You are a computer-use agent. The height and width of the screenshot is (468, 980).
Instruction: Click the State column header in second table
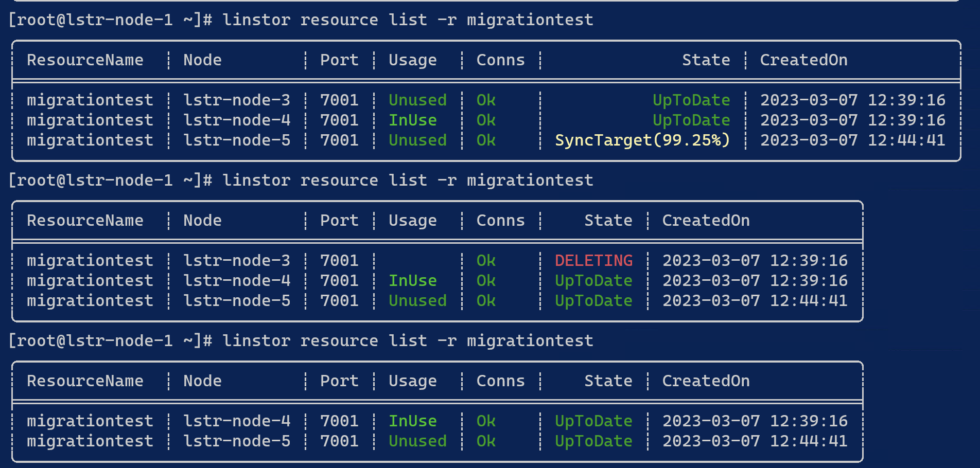click(608, 220)
